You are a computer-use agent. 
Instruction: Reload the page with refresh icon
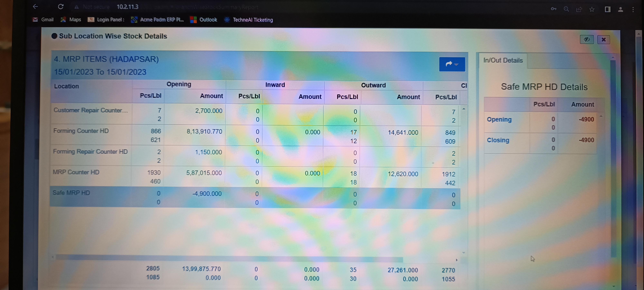61,6
